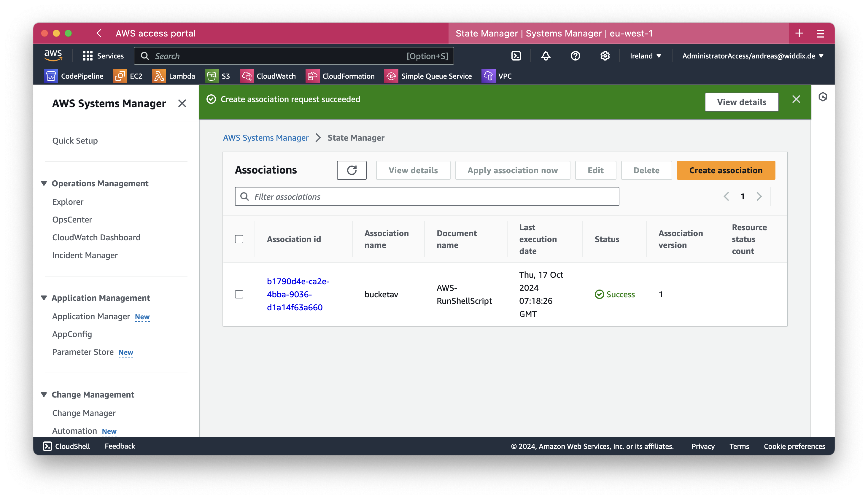The image size is (868, 499).
Task: Tick the bucketav association checkbox
Action: 239,294
